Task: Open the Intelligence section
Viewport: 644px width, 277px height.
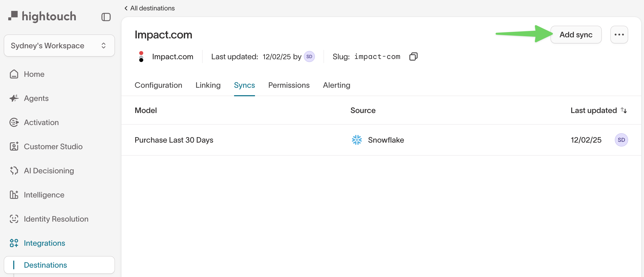Action: 44,195
